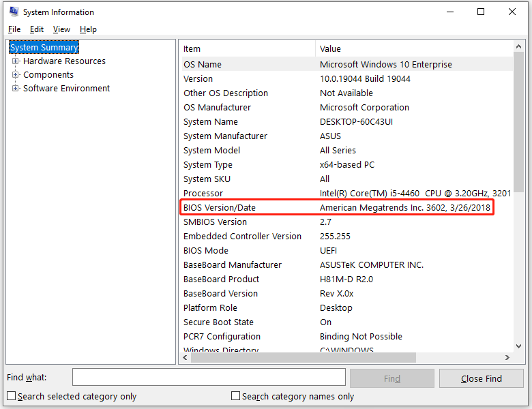The width and height of the screenshot is (532, 409).
Task: Select the Version row label
Action: point(198,78)
